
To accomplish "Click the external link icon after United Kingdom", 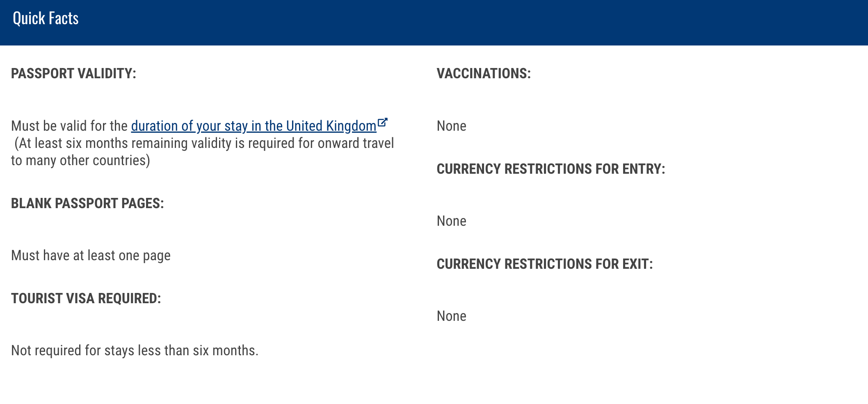I will (x=382, y=123).
